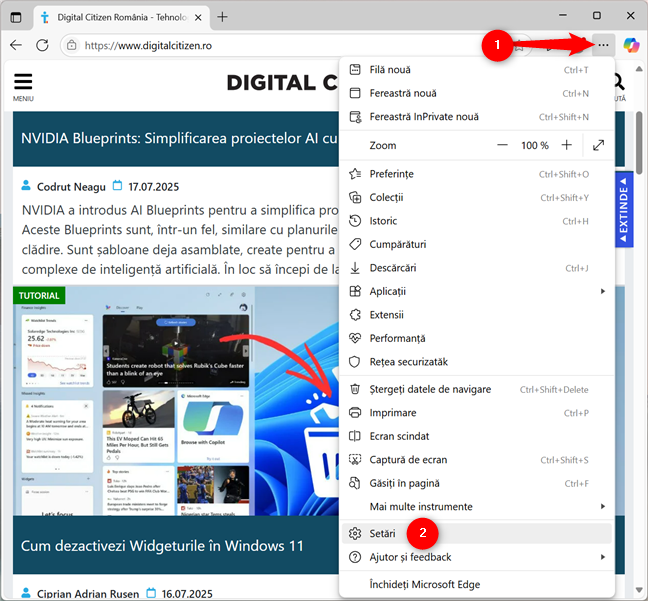
Task: Click the Settings and more ellipsis button
Action: pyautogui.click(x=601, y=45)
